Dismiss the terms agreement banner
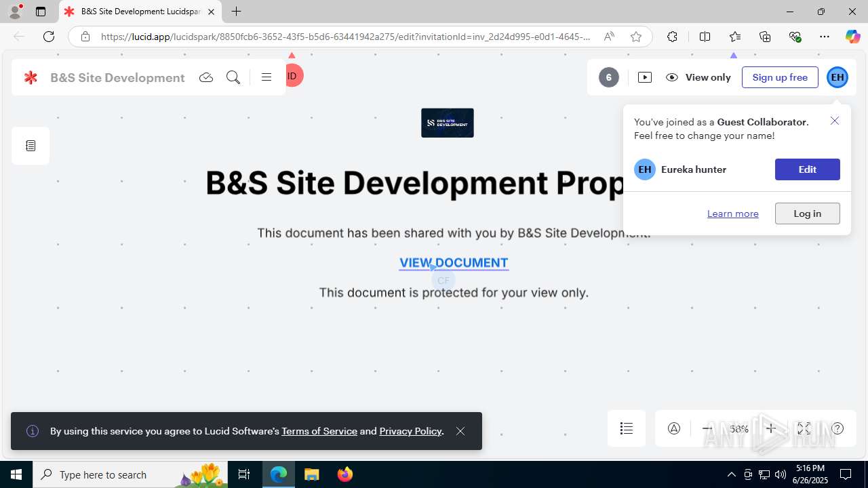Image resolution: width=868 pixels, height=488 pixels. (x=460, y=431)
